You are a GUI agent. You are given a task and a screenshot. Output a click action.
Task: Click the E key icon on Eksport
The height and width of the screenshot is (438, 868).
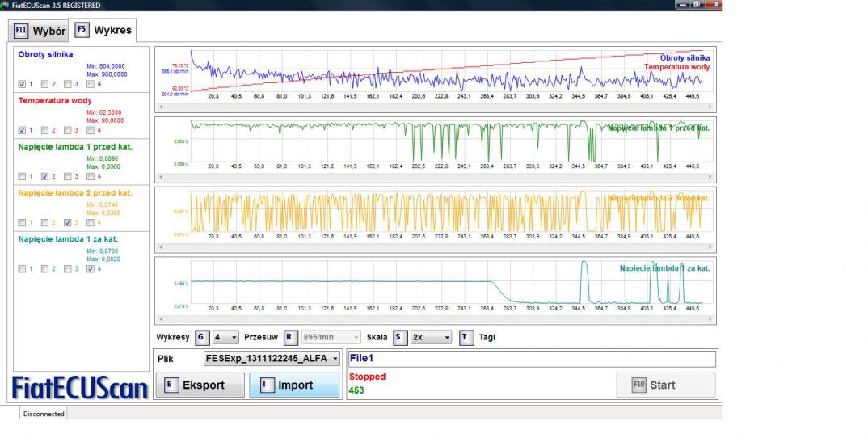click(169, 385)
